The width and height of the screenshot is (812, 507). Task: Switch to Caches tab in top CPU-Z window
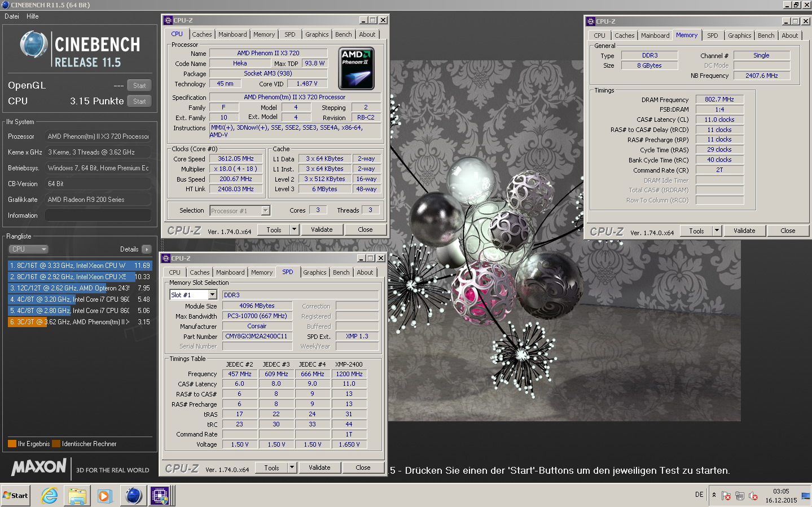click(201, 34)
